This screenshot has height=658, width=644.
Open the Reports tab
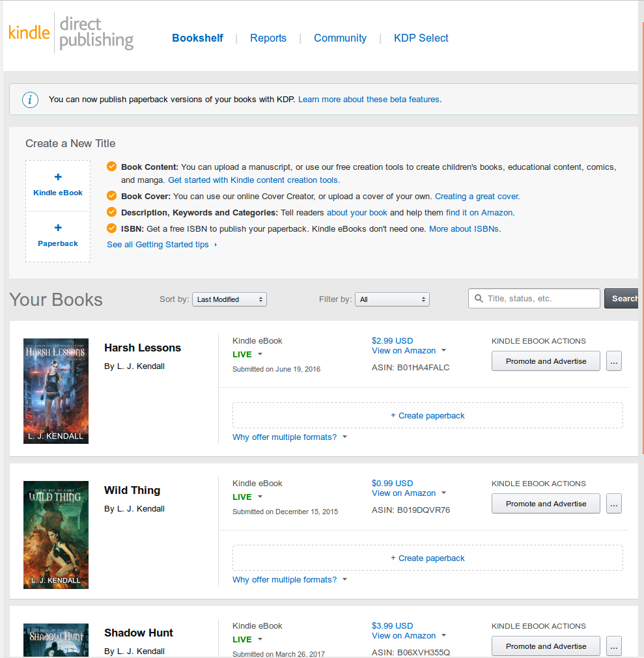click(268, 38)
